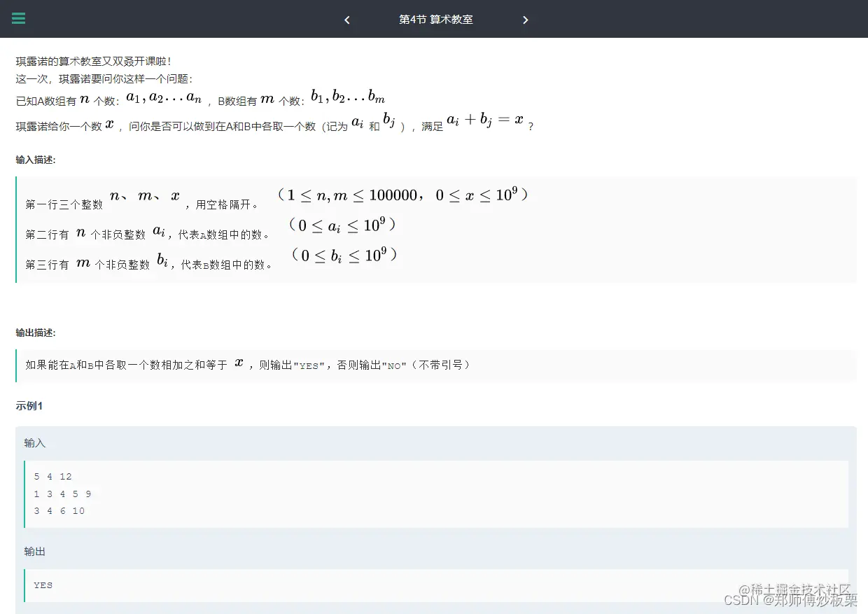Expand the 输入描述 section
The width and height of the screenshot is (868, 614).
click(x=34, y=160)
